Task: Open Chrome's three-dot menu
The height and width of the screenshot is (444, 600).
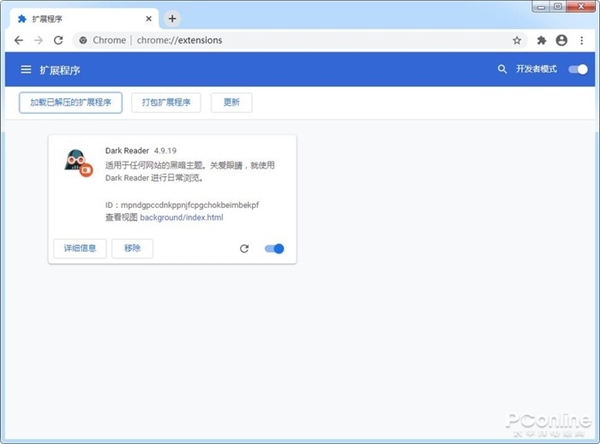Action: 582,40
